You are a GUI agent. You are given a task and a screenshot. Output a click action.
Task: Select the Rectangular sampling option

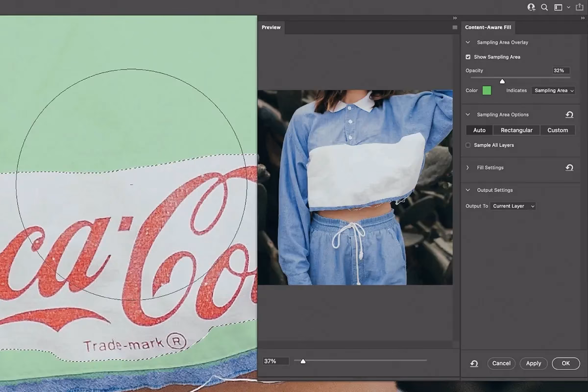tap(516, 130)
